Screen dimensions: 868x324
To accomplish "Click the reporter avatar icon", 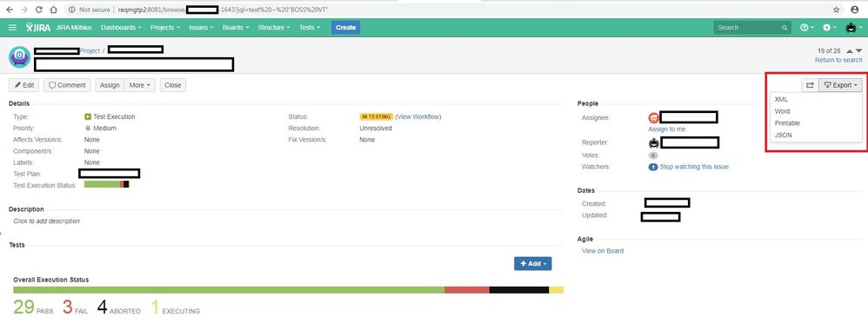I will click(654, 142).
